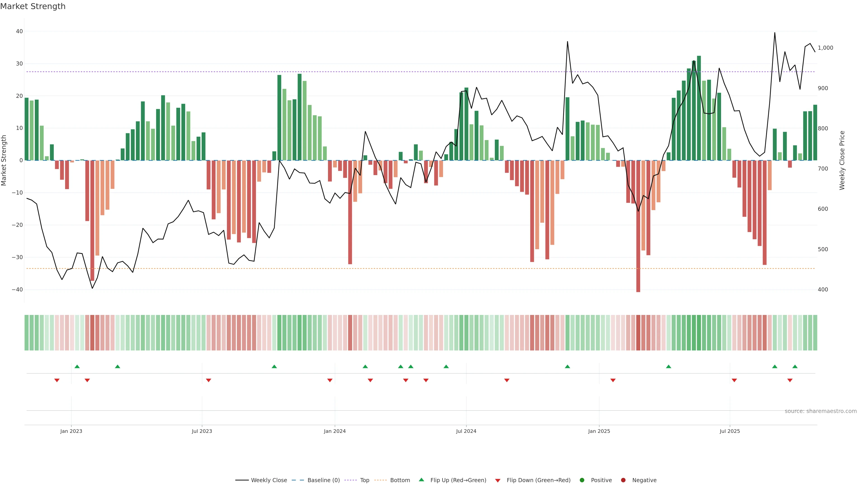Click the Flip Up green triangle legend icon
Screen dimensions: 868x488
coord(421,480)
